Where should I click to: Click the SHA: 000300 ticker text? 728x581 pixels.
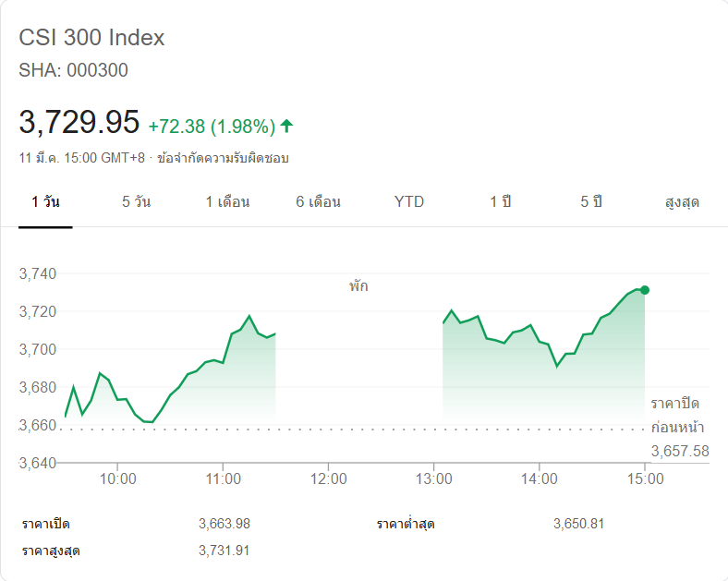(74, 70)
